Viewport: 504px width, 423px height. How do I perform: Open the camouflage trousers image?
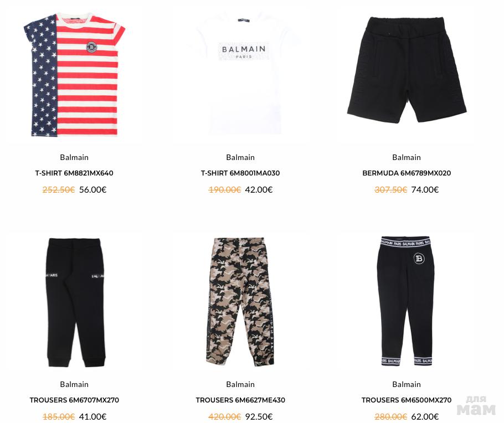[x=240, y=302]
